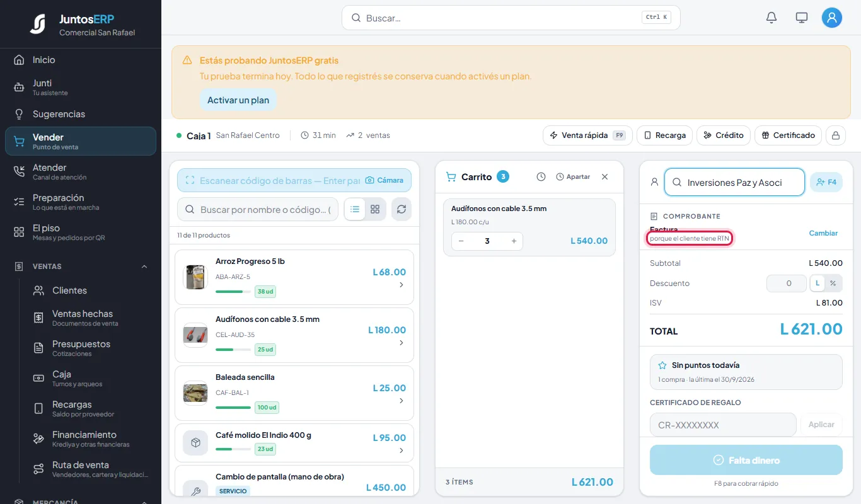The width and height of the screenshot is (861, 504).
Task: Collapse the VENTAS section
Action: click(x=144, y=266)
